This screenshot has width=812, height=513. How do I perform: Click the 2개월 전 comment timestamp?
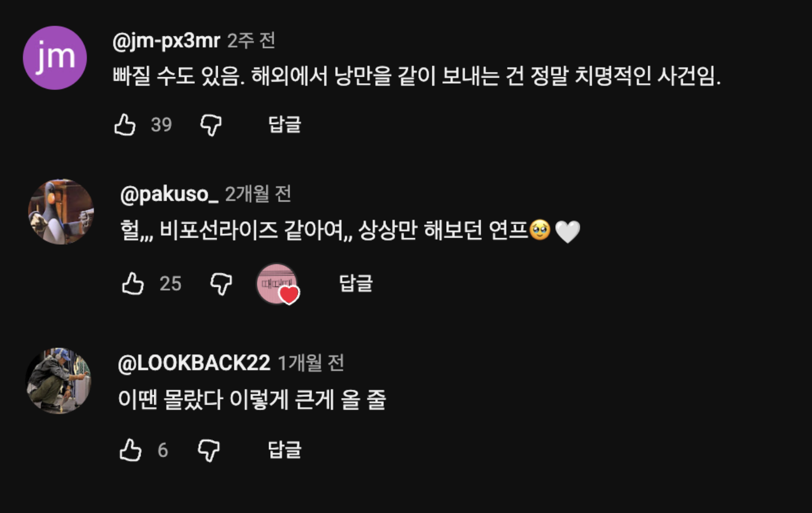pyautogui.click(x=258, y=194)
